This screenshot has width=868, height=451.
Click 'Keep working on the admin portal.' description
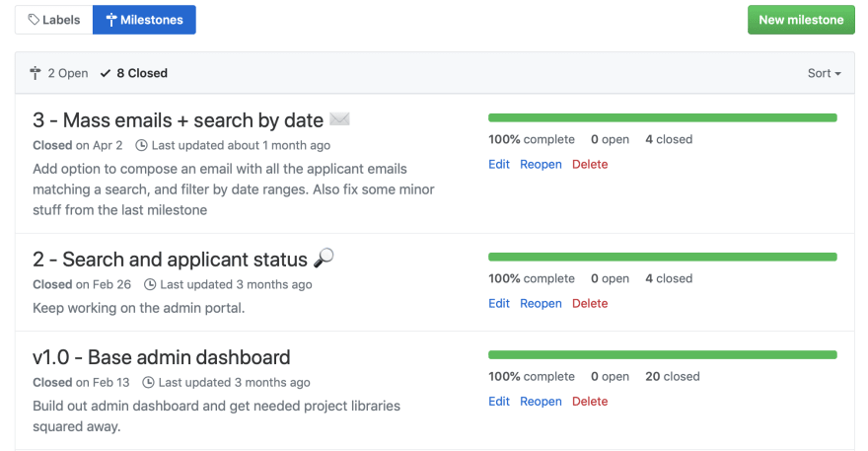138,308
